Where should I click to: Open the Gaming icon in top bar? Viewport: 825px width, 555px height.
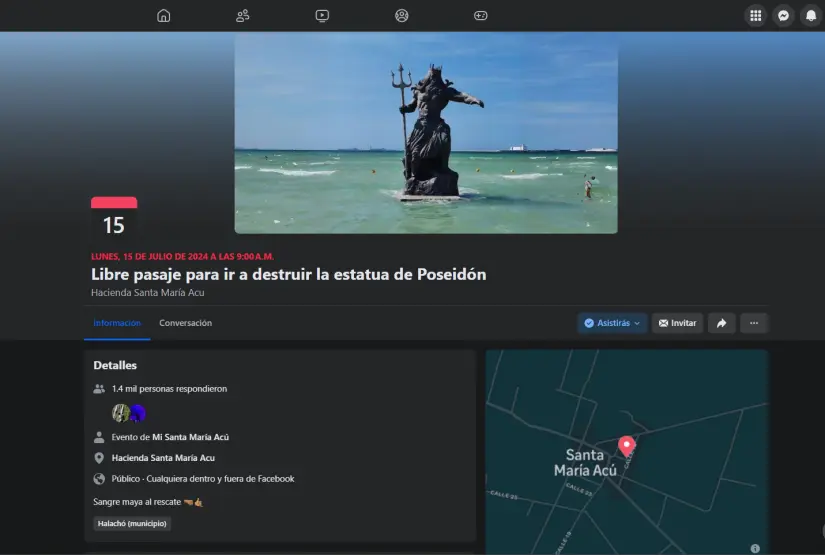click(x=481, y=15)
